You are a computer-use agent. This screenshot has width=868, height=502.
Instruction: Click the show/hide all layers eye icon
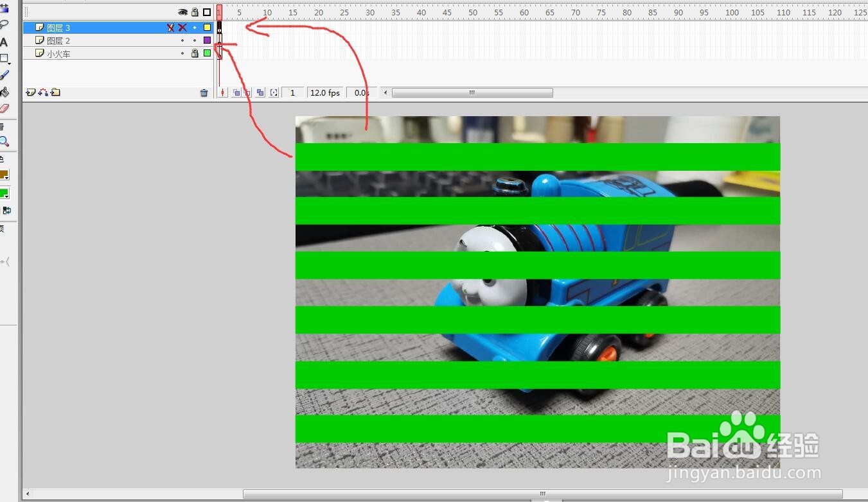[x=183, y=12]
